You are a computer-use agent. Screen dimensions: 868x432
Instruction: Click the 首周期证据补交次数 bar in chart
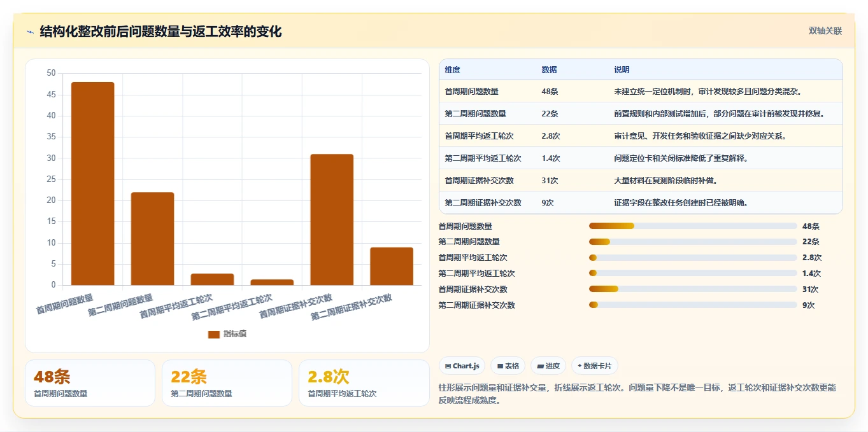pyautogui.click(x=332, y=219)
